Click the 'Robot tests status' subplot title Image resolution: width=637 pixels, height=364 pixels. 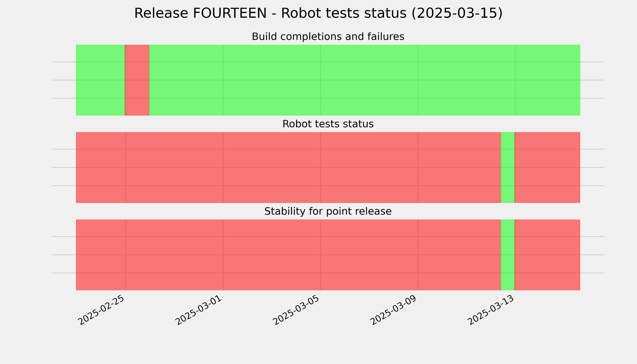pos(328,124)
